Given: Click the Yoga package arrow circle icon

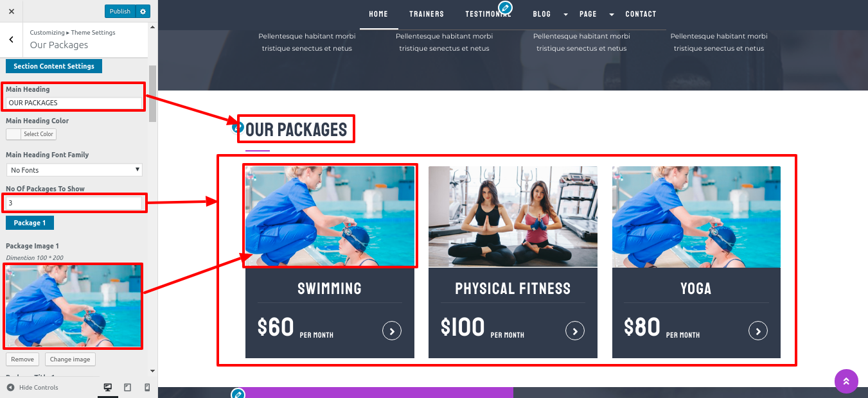Looking at the screenshot, I should point(758,331).
